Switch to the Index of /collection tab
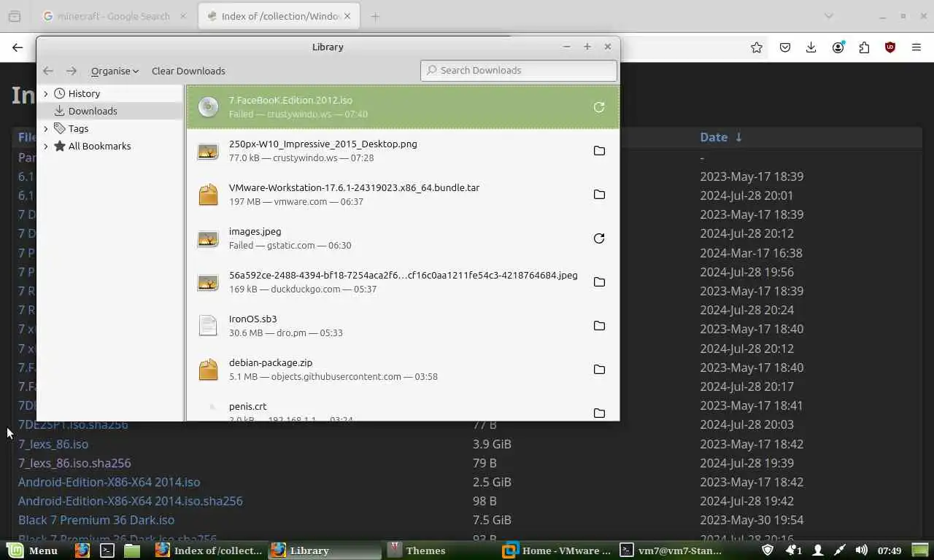 click(277, 16)
